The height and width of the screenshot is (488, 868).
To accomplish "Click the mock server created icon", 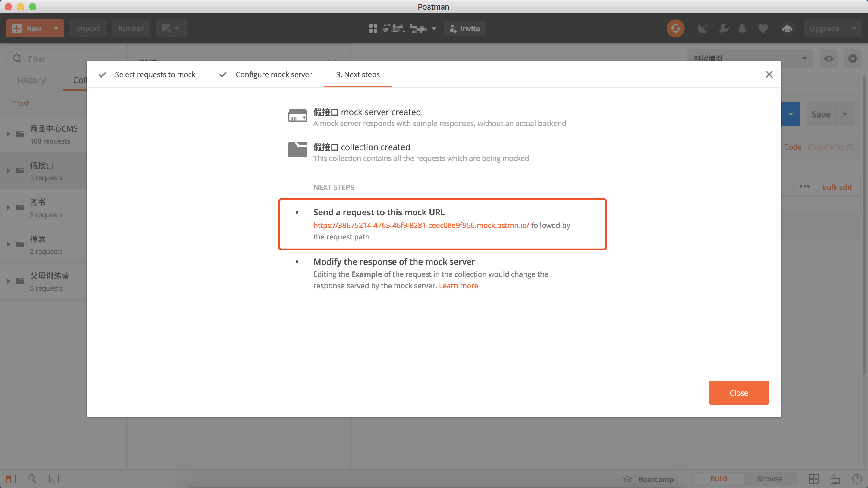I will coord(297,115).
